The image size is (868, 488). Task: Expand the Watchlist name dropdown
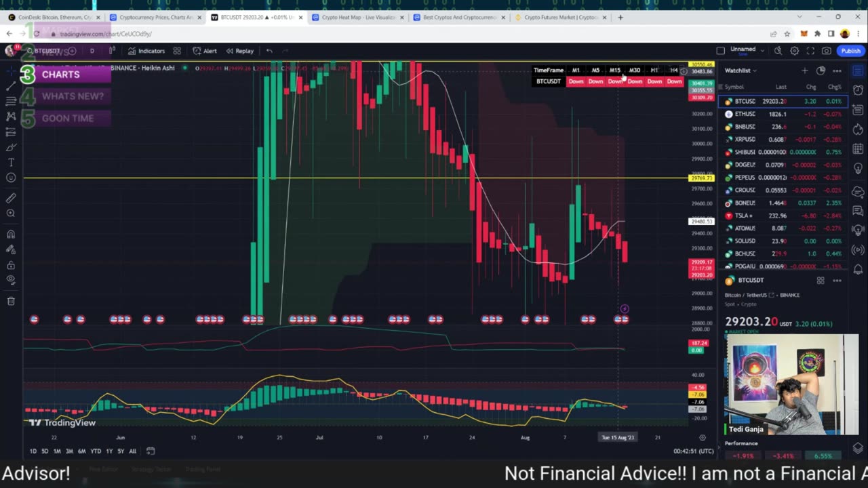[x=741, y=70]
